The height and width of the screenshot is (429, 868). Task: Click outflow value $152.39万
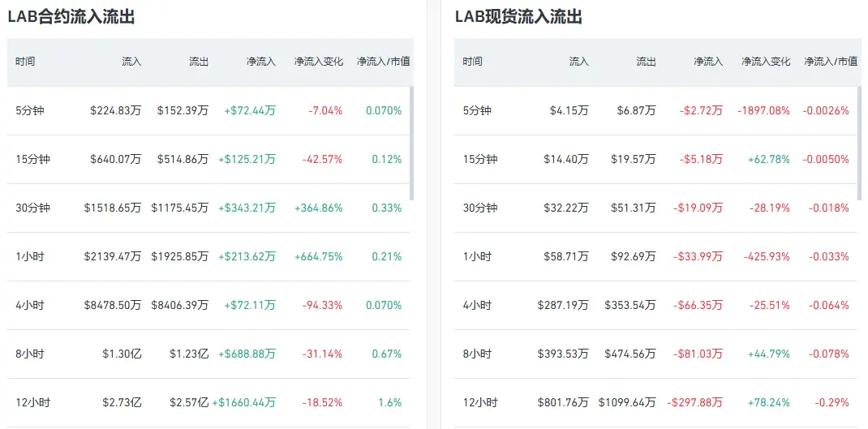click(183, 111)
